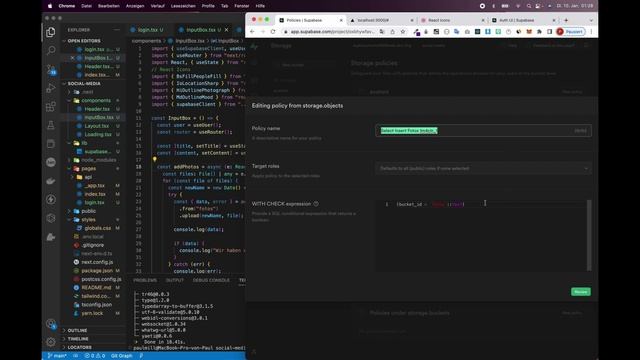Switch to the Auth UI | Supabase Chrome tab
Image resolution: width=640 pixels, height=360 pixels.
(524, 20)
